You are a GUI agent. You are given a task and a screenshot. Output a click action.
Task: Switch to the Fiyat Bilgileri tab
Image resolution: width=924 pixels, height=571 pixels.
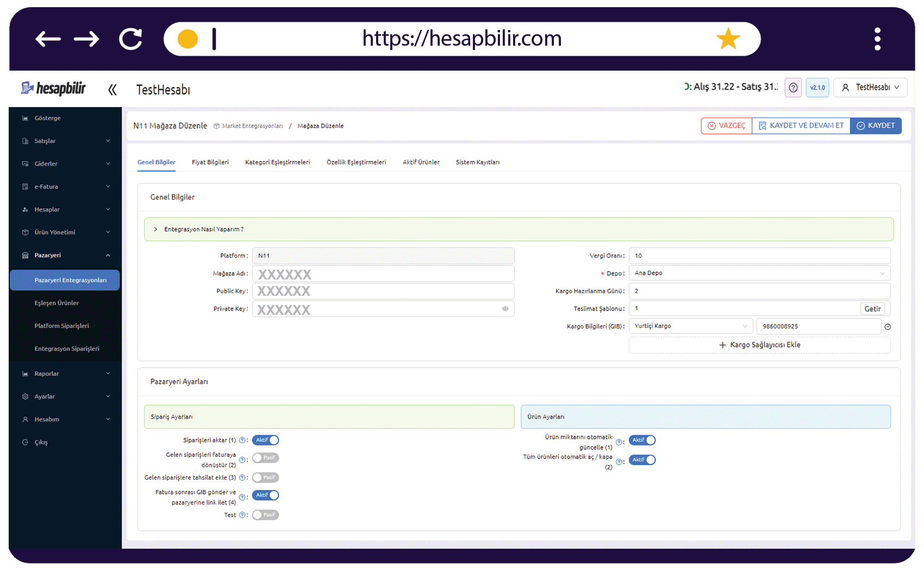coord(210,162)
